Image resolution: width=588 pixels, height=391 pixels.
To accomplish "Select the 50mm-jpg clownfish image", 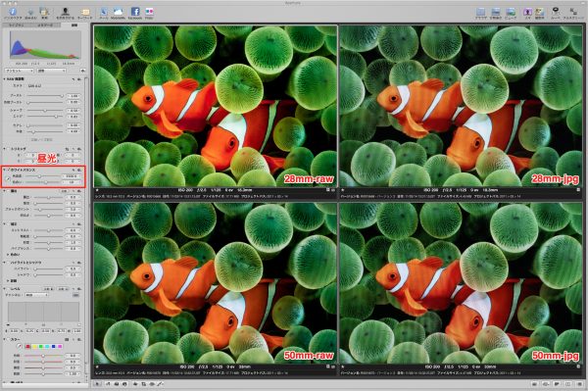I will [x=461, y=283].
